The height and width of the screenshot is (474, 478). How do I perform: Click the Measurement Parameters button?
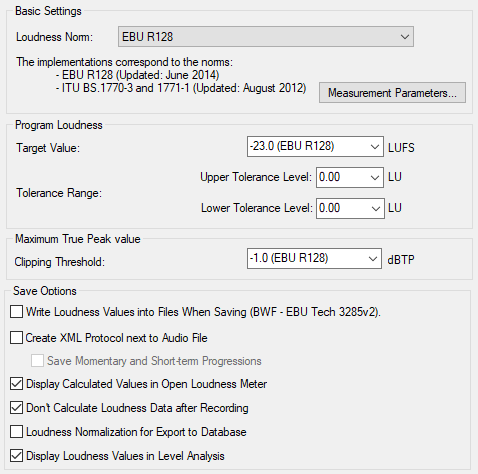point(392,93)
